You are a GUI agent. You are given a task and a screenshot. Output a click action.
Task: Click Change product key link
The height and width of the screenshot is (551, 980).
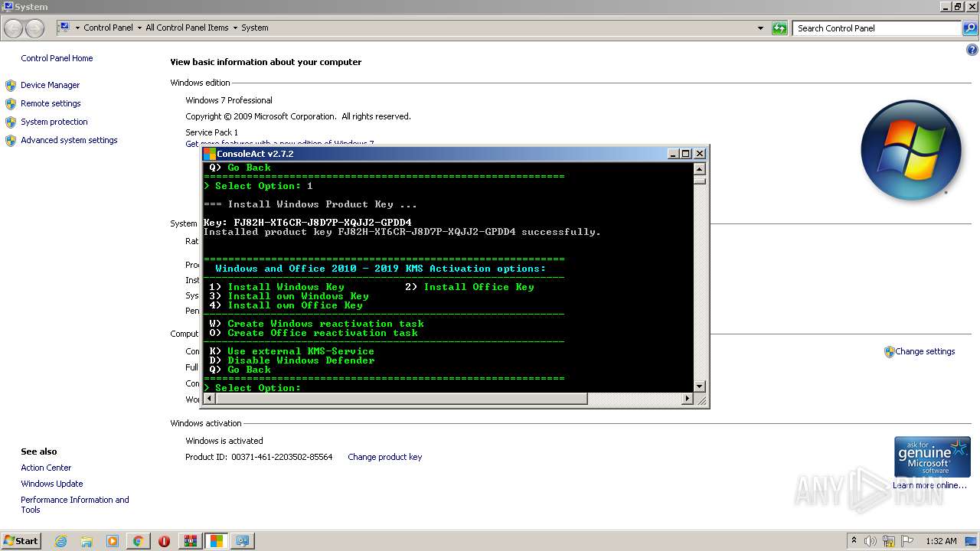(384, 457)
